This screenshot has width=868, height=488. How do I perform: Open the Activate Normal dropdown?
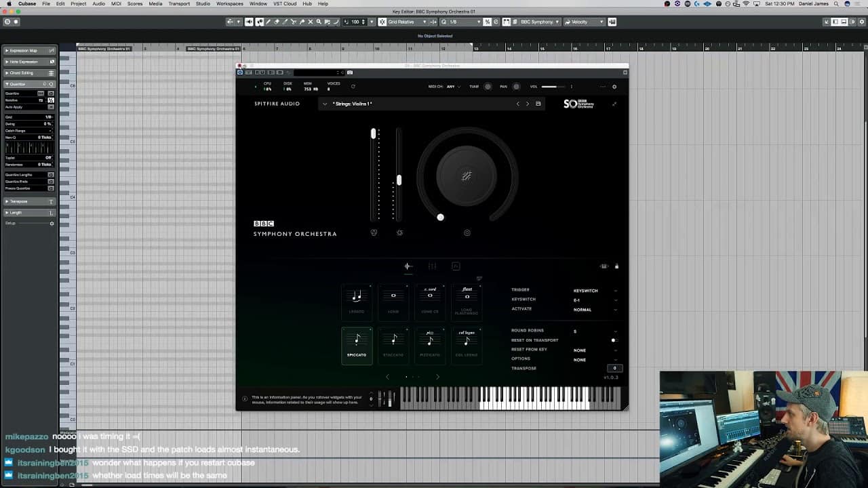tap(595, 310)
